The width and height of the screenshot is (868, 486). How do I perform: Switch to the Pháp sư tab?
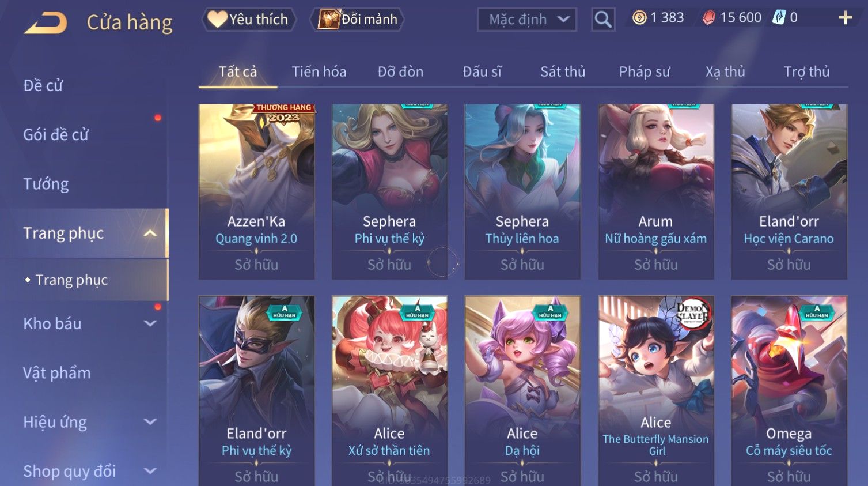[645, 71]
